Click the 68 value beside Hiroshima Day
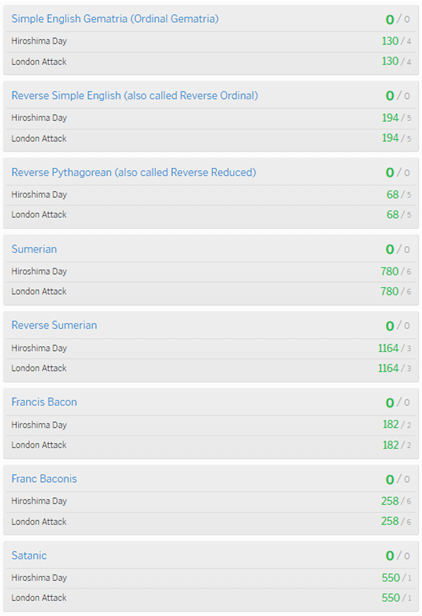The width and height of the screenshot is (422, 616). [x=393, y=194]
